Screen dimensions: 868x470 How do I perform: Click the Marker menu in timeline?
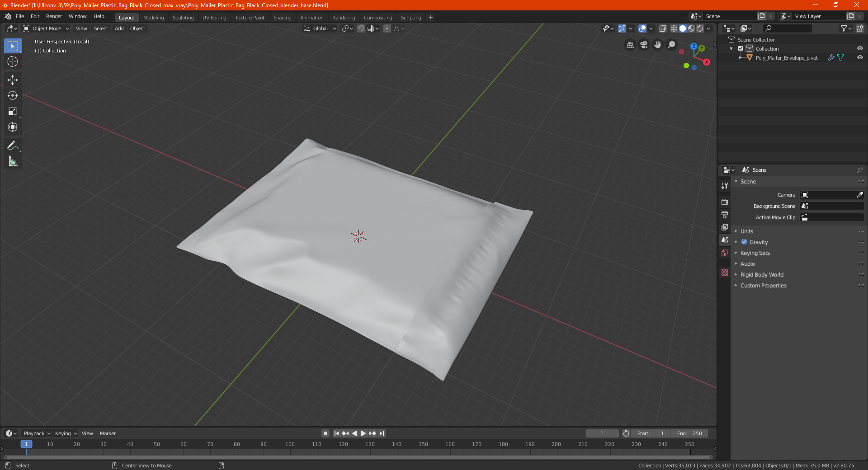108,433
